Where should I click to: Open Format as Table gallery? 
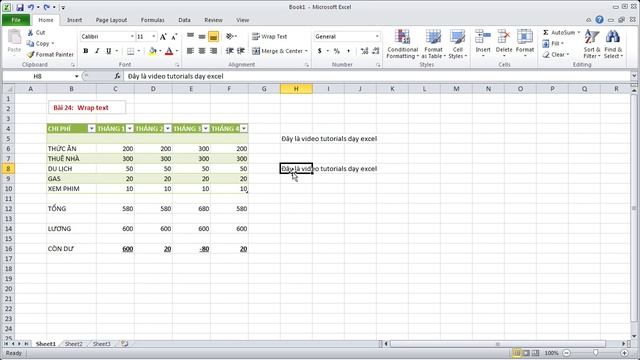pos(433,44)
